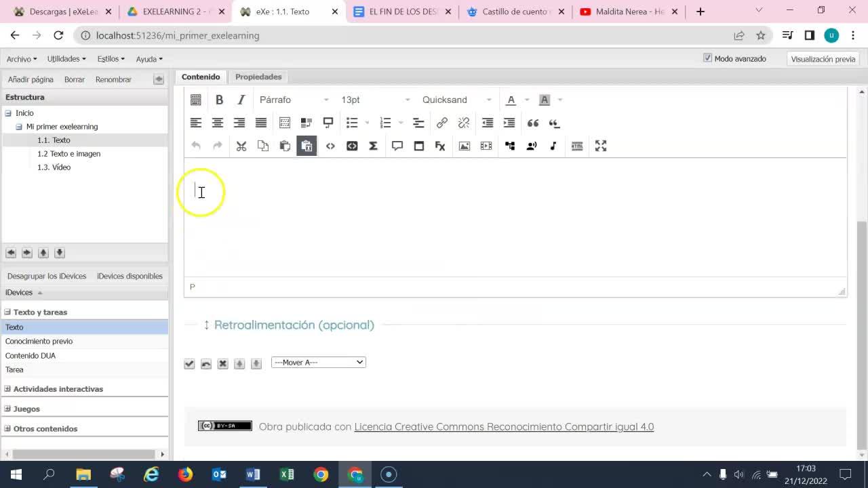Undo iDevice edits with the curved arrow icon
868x488 pixels.
[206, 364]
